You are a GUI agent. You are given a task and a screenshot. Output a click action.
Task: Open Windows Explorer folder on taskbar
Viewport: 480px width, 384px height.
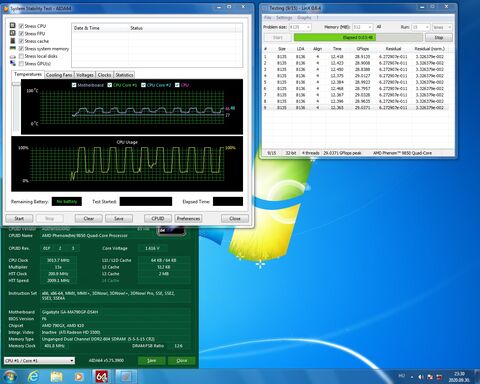point(56,377)
